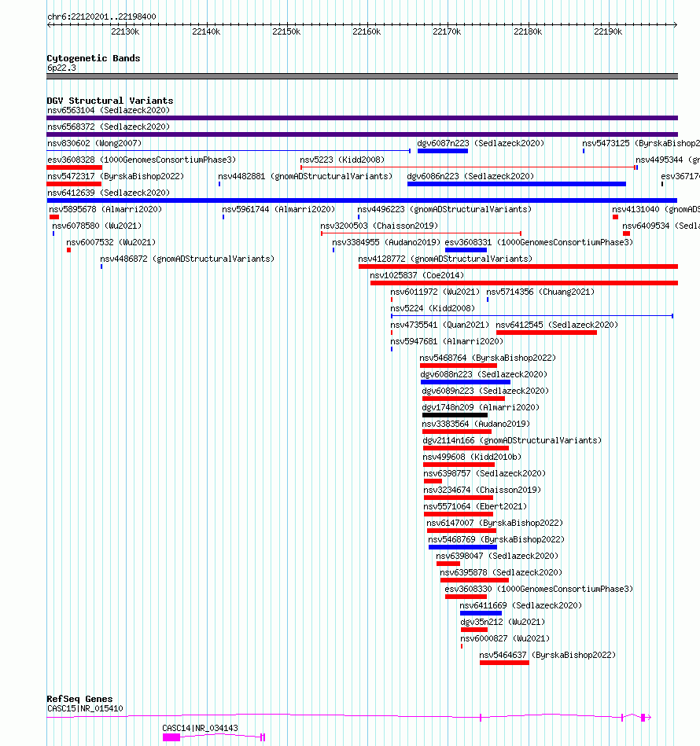Click nsv5224 (Kidd2008) label
The image size is (700, 746).
(433, 308)
